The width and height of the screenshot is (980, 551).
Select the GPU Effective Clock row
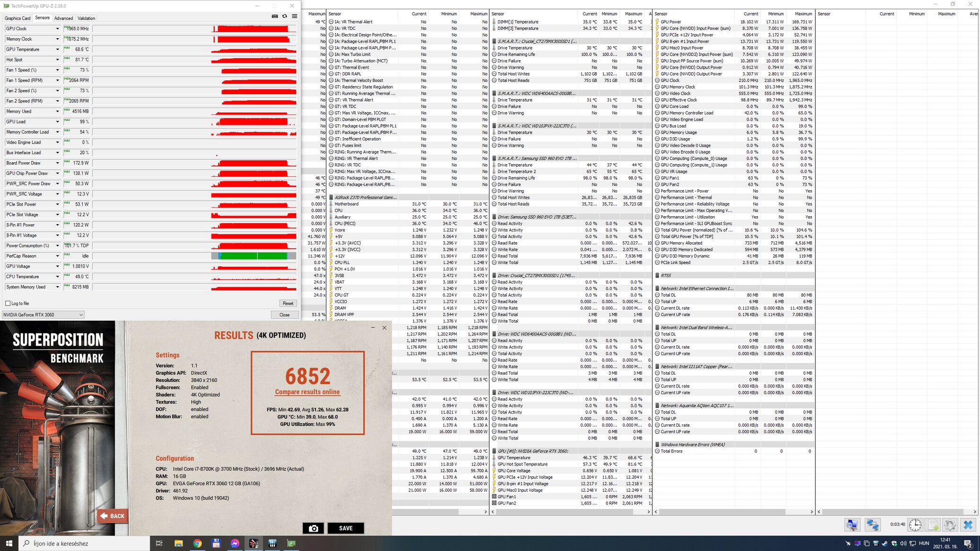tap(734, 100)
